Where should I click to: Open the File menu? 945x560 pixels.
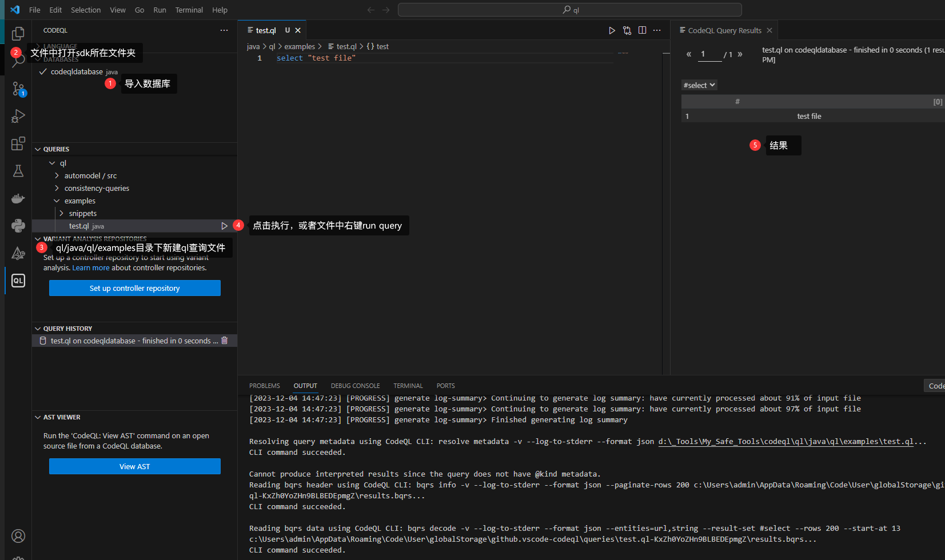point(34,10)
